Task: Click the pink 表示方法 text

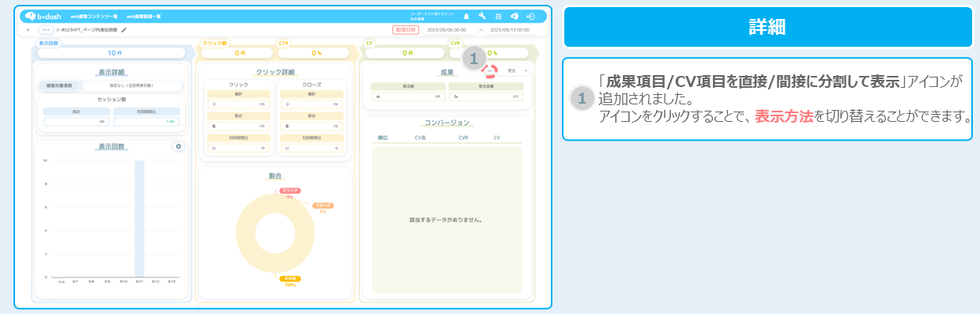Action: click(784, 116)
